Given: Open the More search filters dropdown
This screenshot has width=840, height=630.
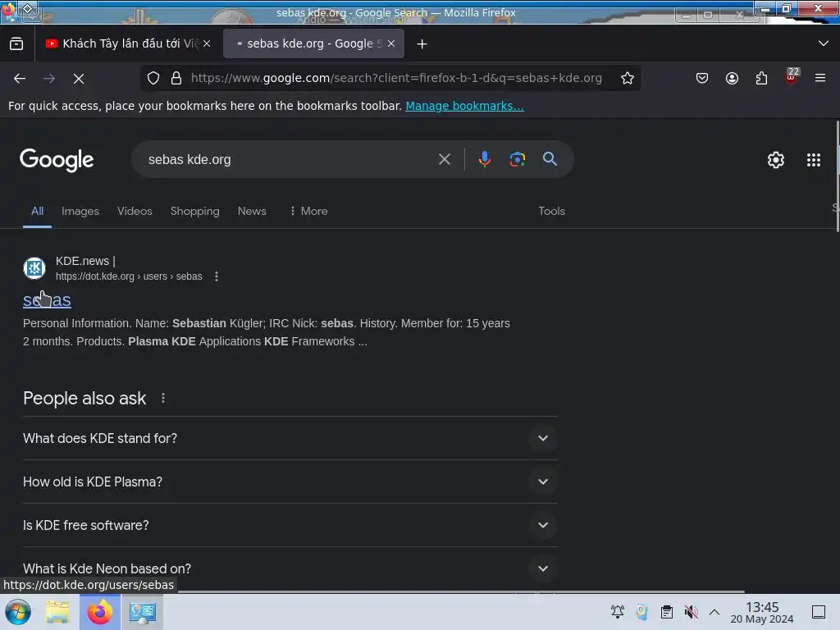Looking at the screenshot, I should click(x=308, y=211).
